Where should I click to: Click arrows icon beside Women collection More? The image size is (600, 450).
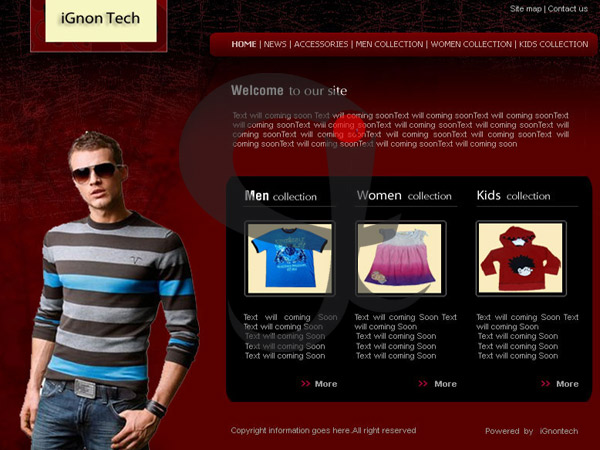pos(423,383)
